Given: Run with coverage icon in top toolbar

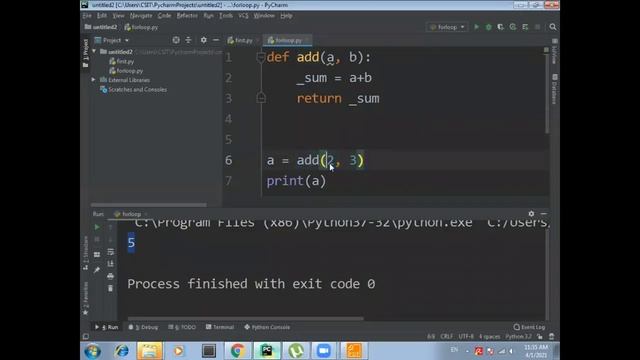Looking at the screenshot, I should [501, 27].
